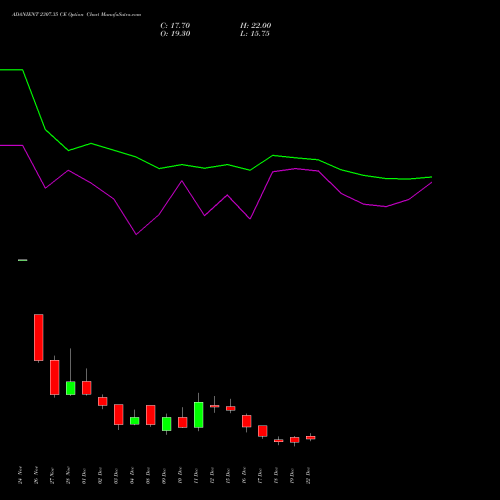Click the '27 Nov' date label
Viewport: 500px width, 500px height.
52,475
